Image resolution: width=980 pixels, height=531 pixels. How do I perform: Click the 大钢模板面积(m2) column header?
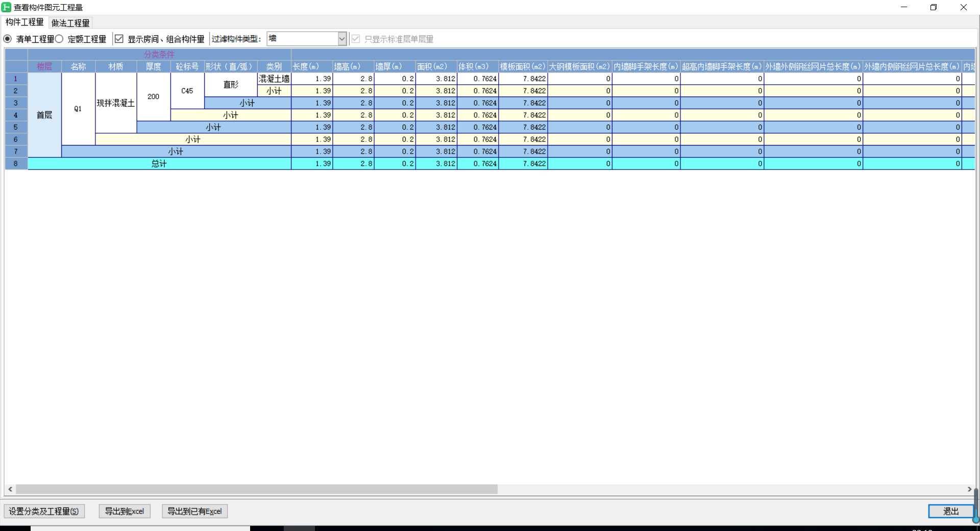coord(579,66)
